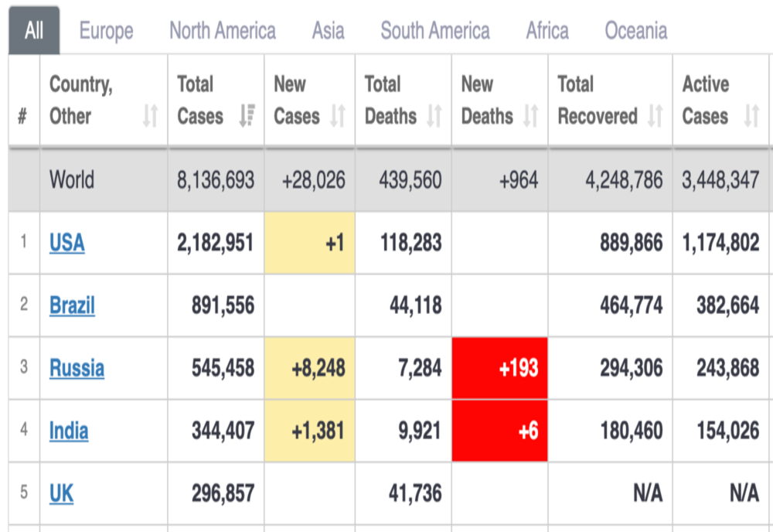This screenshot has height=532, width=773.
Task: Select the All tab
Action: pos(34,31)
